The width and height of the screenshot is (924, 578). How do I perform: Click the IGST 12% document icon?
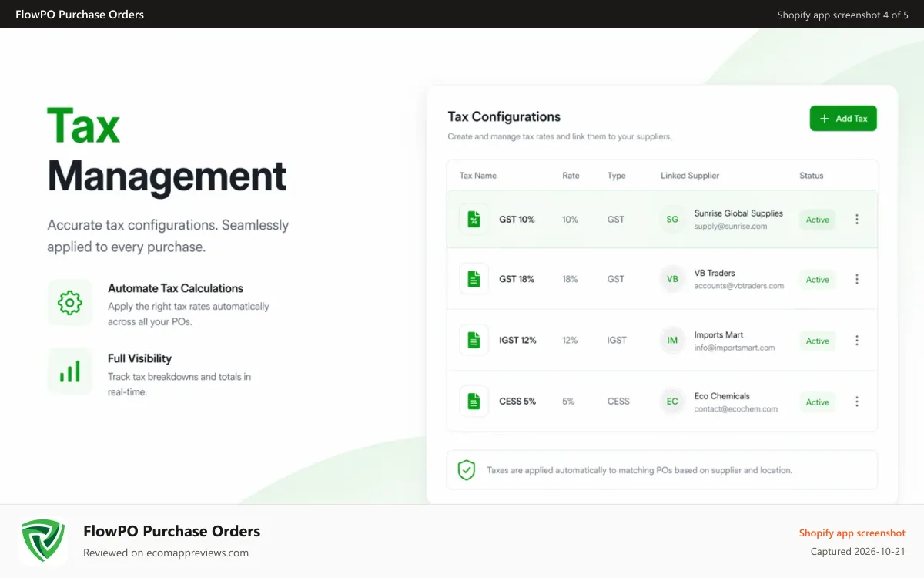474,340
